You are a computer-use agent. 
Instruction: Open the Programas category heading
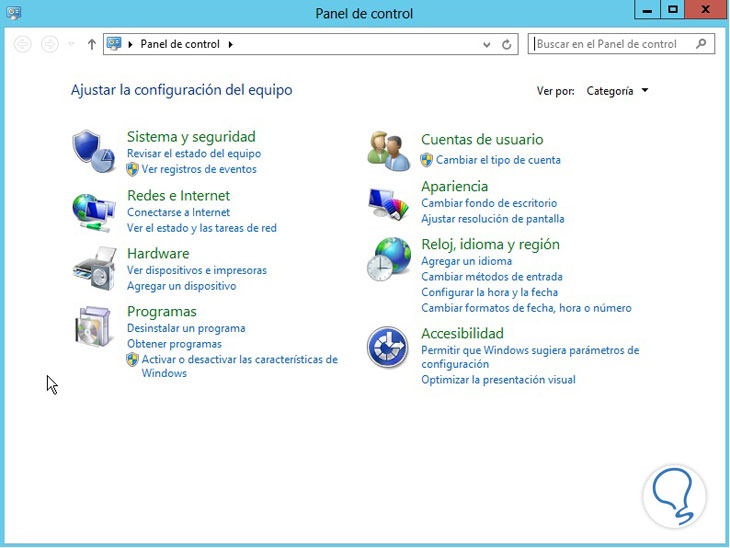point(162,311)
